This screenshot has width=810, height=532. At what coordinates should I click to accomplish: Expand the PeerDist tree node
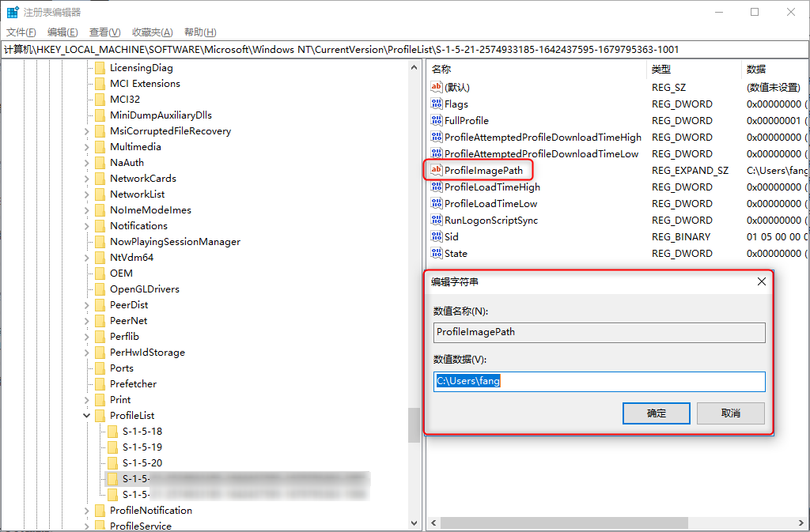point(86,305)
